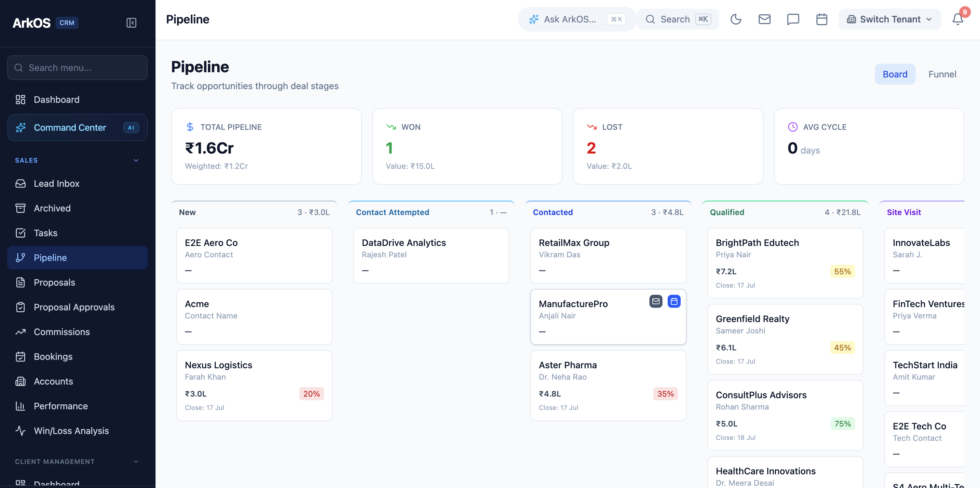Click the Win/Loss Analysis pulse icon
This screenshot has height=488, width=980.
20,431
